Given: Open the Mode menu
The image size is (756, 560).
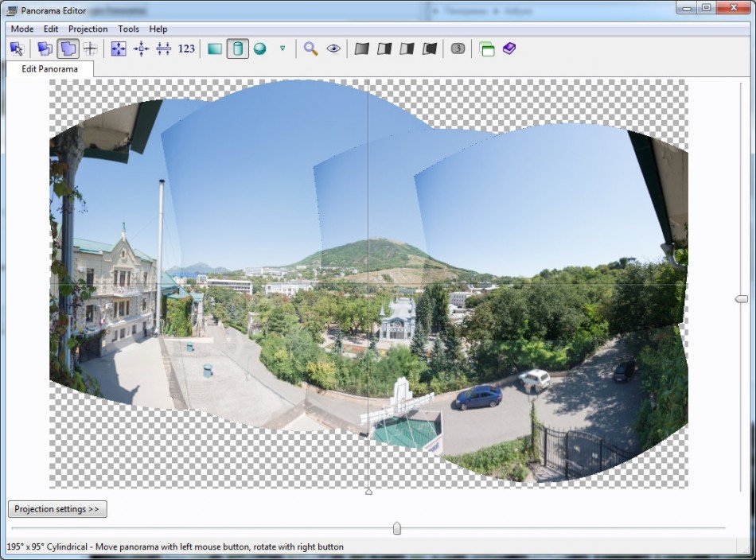Looking at the screenshot, I should click(x=22, y=29).
